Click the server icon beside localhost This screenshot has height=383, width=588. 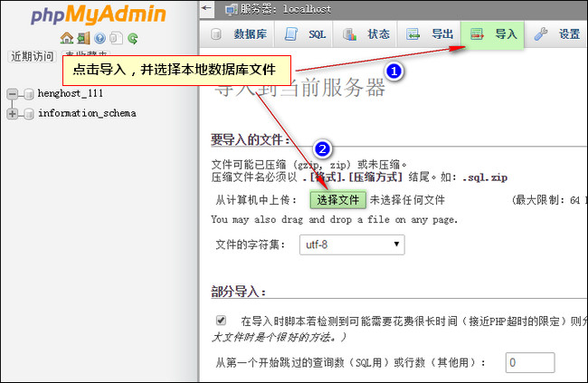point(231,9)
